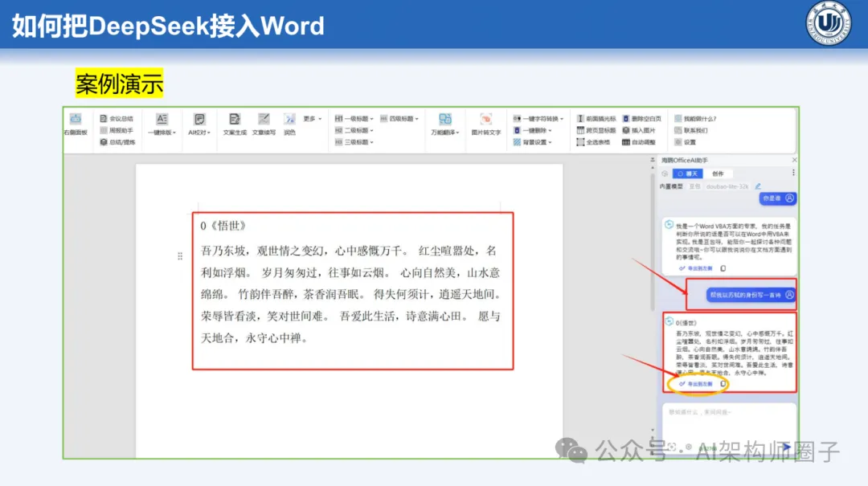Screen dimensions: 868x486
Task: Click the vertical scrollbar of the AI panel
Action: 652,241
